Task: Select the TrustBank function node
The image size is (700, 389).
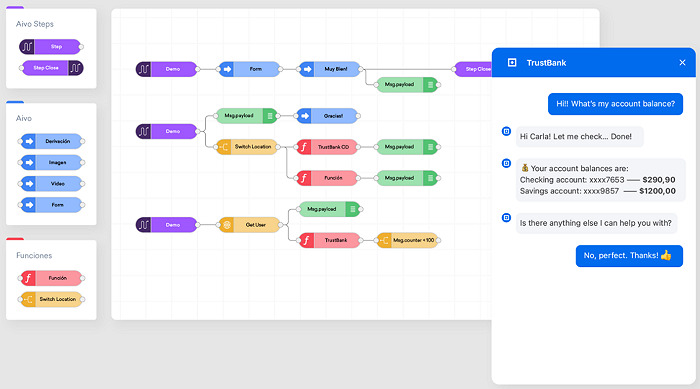Action: click(330, 240)
